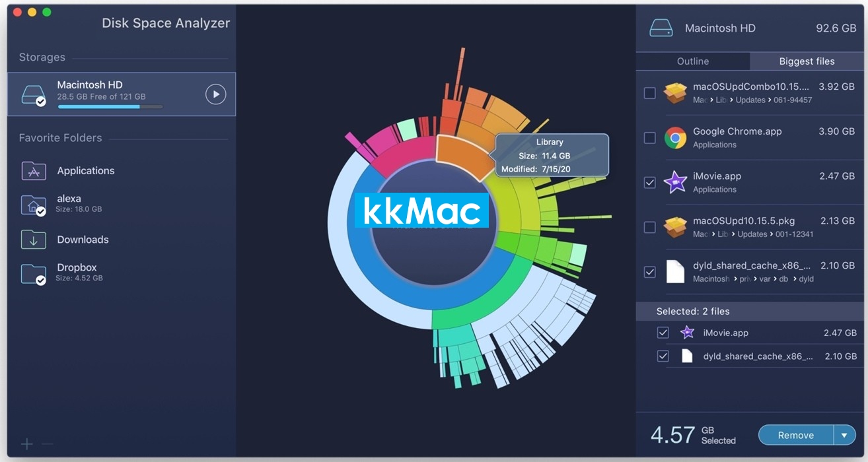Image resolution: width=868 pixels, height=462 pixels.
Task: Switch to the Biggest files tab
Action: [x=807, y=61]
